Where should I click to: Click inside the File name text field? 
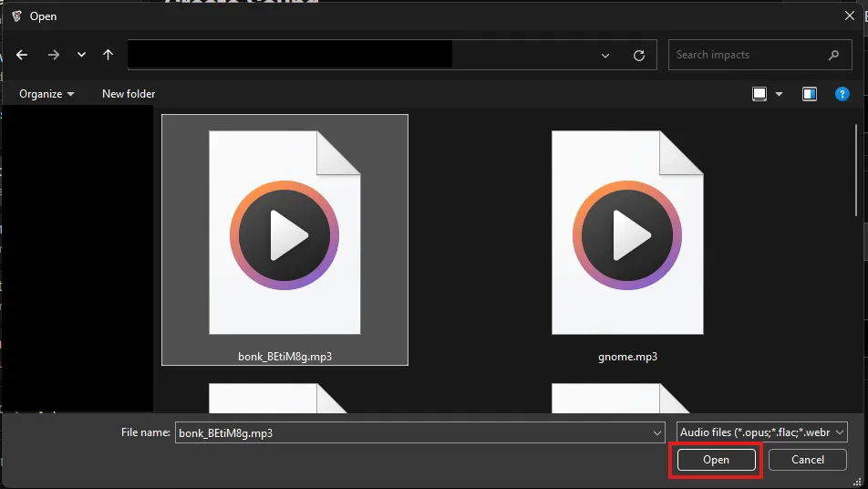click(410, 432)
